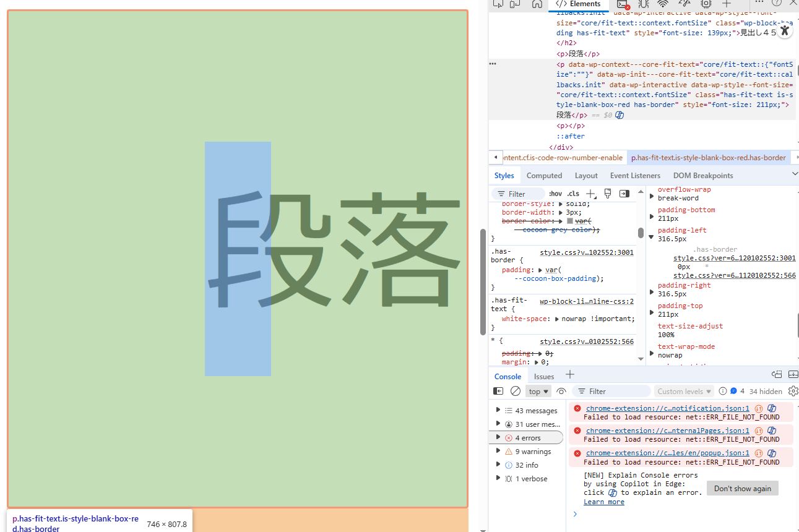
Task: Open the 'Learn more' link
Action: tap(603, 502)
